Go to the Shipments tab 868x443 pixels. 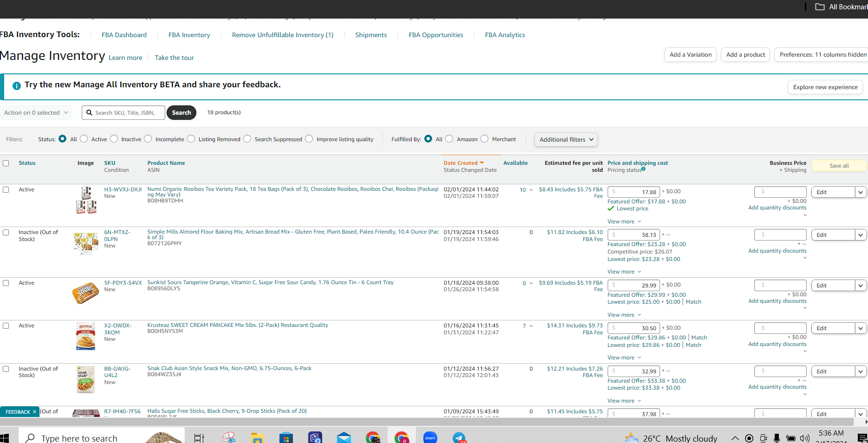[x=371, y=35]
